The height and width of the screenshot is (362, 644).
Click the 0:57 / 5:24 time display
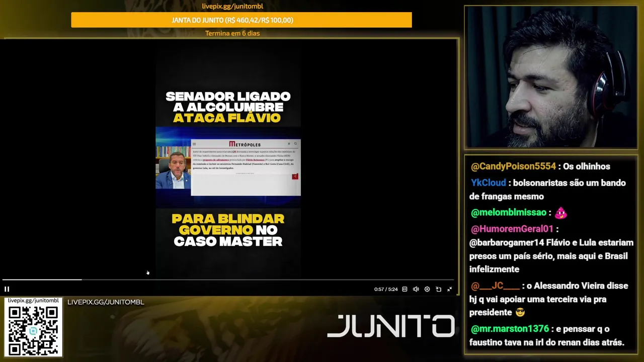click(x=386, y=289)
